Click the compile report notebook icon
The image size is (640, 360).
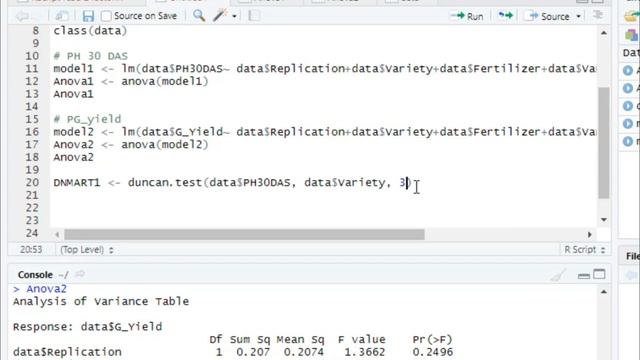pos(254,16)
